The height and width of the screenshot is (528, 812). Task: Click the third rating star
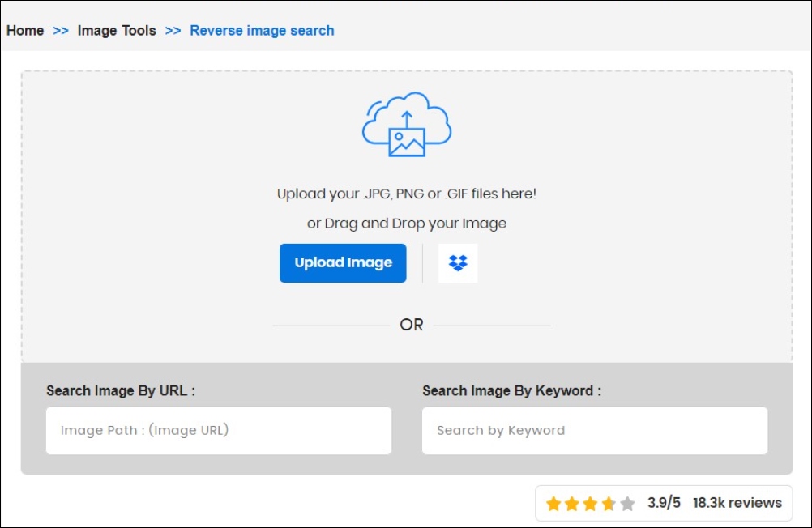pos(591,503)
